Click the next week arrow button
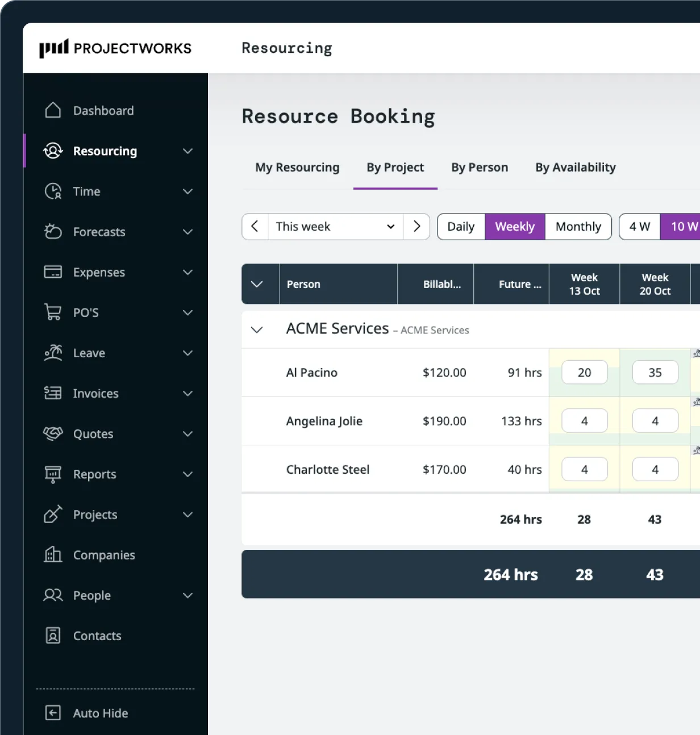The height and width of the screenshot is (735, 700). click(x=416, y=226)
